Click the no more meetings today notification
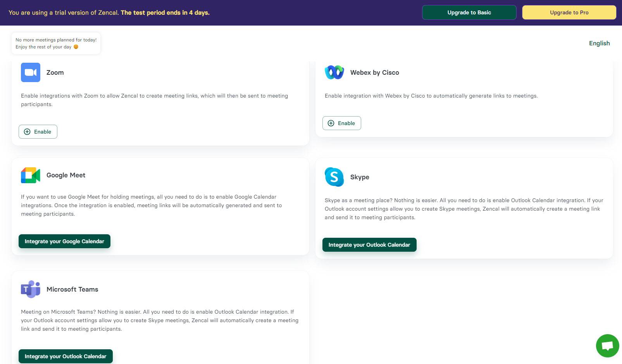The width and height of the screenshot is (622, 364). coord(56,43)
